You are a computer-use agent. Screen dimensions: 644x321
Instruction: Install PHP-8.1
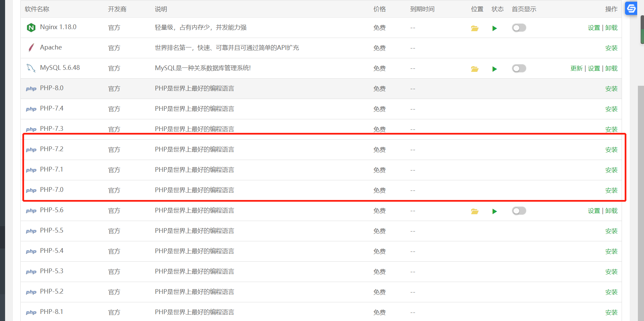pos(611,313)
